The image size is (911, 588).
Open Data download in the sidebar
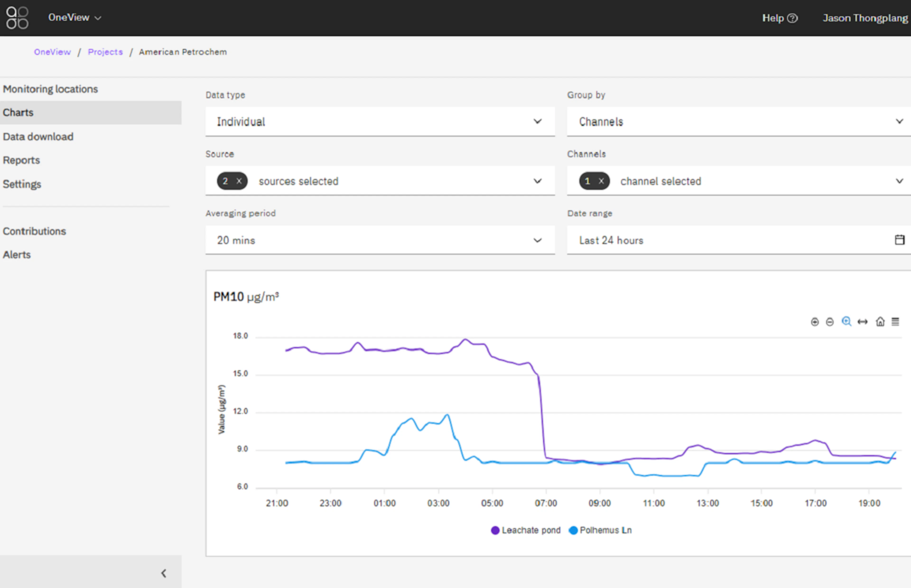coord(38,136)
